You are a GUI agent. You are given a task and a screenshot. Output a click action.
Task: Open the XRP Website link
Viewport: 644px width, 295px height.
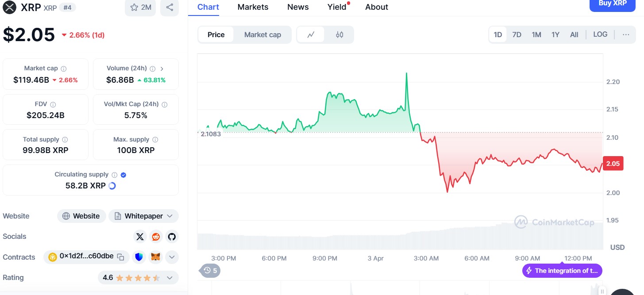tap(81, 216)
